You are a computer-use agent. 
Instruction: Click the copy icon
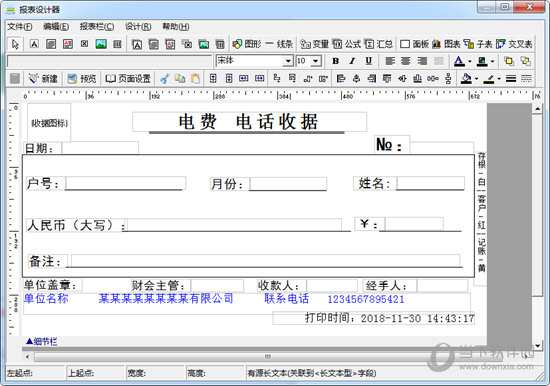click(180, 78)
